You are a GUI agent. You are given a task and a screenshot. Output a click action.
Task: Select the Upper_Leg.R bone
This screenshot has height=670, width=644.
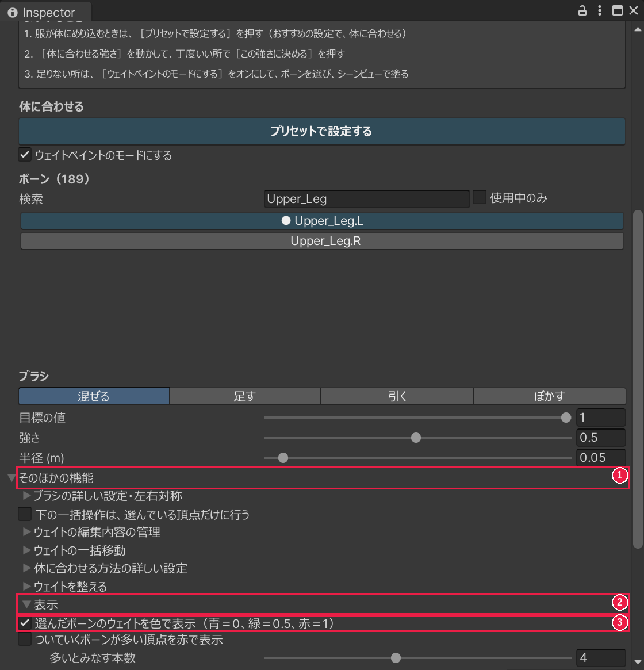click(x=322, y=241)
